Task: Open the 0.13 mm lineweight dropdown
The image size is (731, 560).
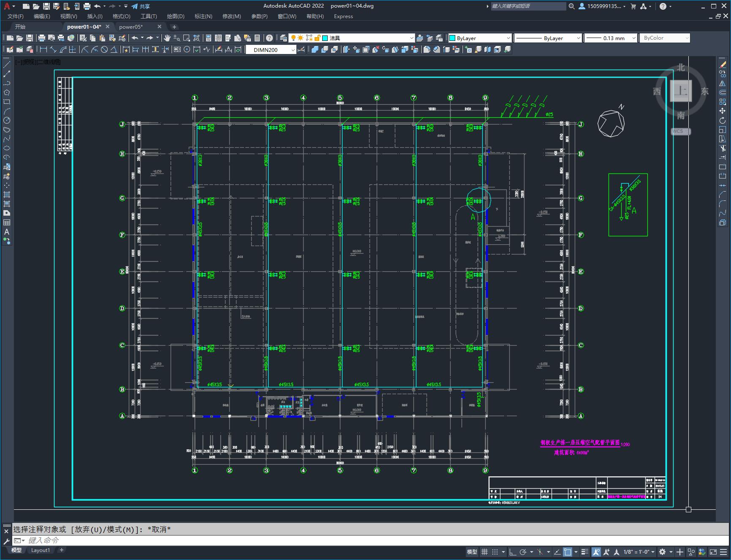Action: coord(611,38)
